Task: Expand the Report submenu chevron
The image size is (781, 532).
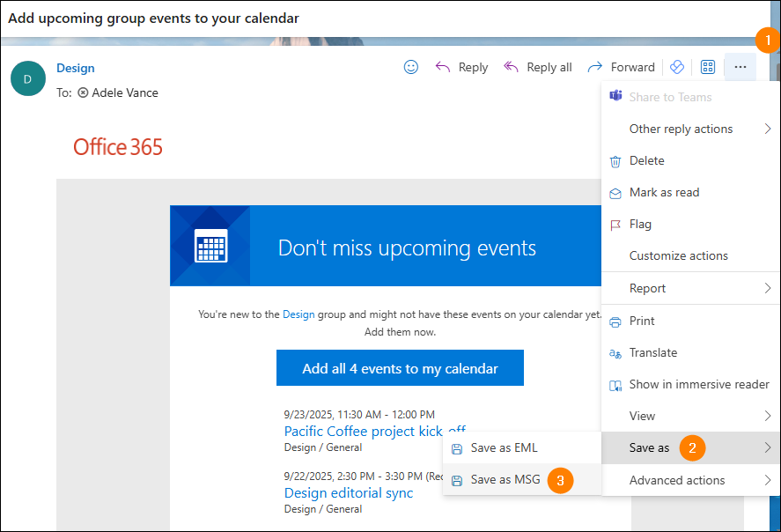Action: [767, 289]
